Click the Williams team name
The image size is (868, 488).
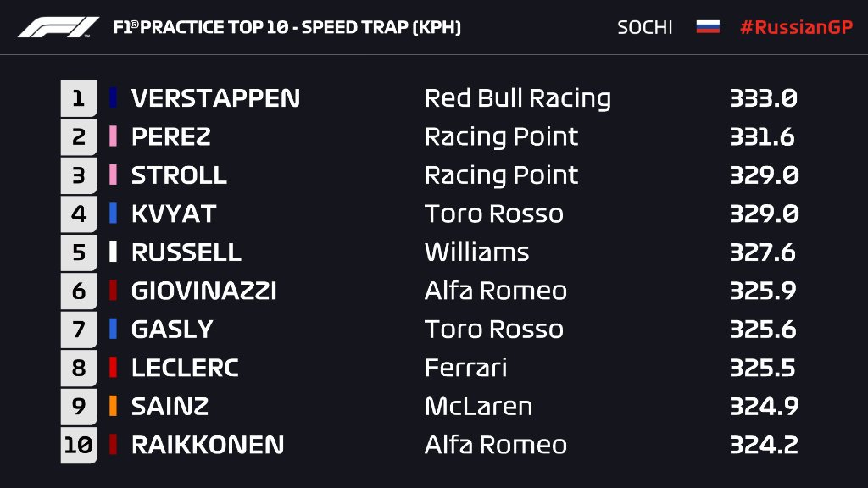pyautogui.click(x=476, y=252)
